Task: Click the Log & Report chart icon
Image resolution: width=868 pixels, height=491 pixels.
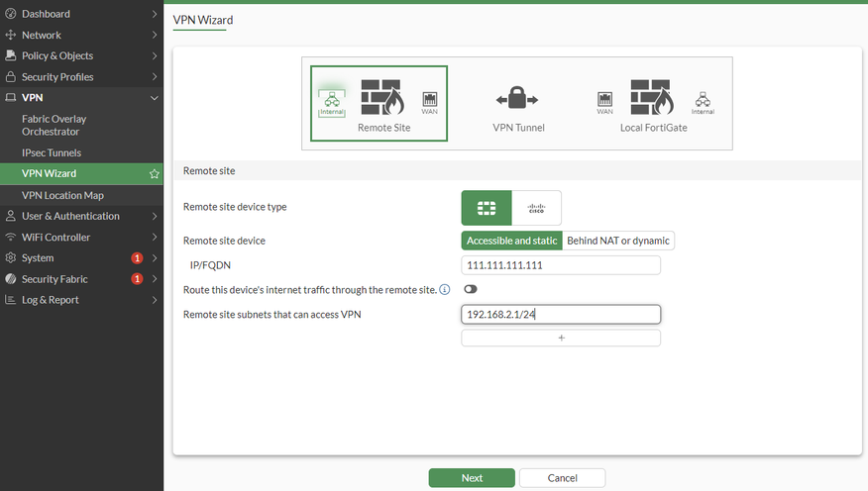Action: [11, 300]
